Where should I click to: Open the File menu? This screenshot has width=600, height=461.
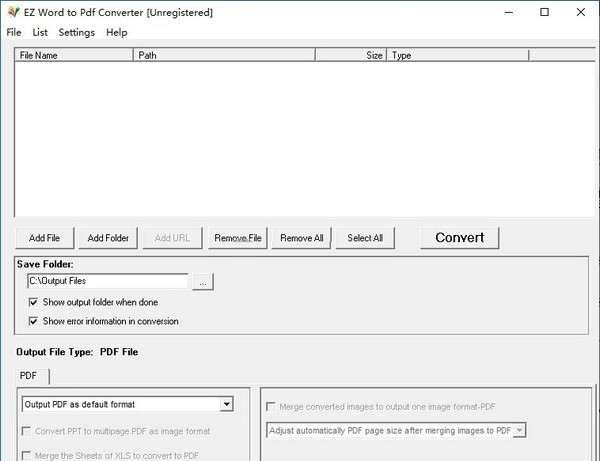pos(14,33)
